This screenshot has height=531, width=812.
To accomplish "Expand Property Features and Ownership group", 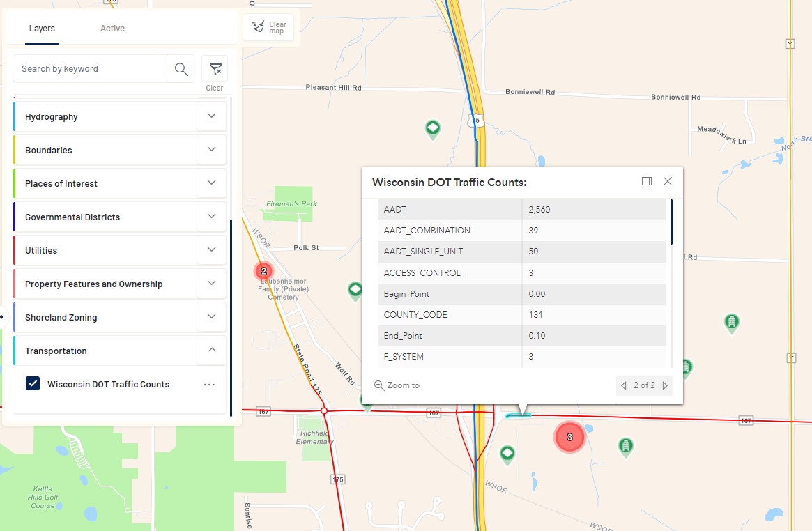I will pos(211,283).
